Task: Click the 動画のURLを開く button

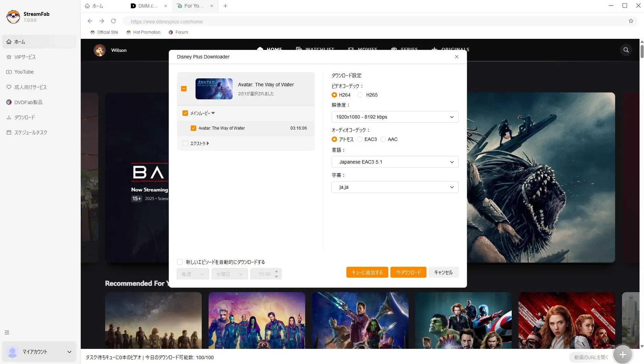Action: point(591,357)
